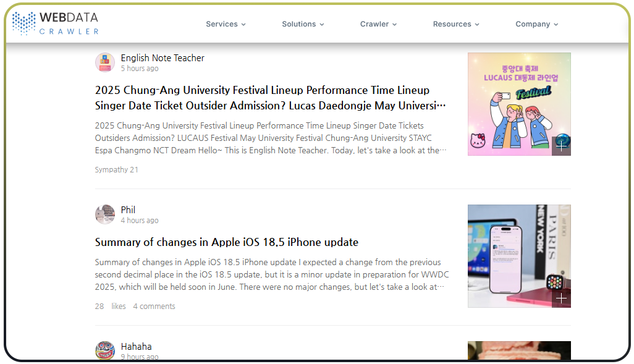Expand the Crawler menu chevron
Viewport: 634px width, 364px height.
[x=394, y=25]
